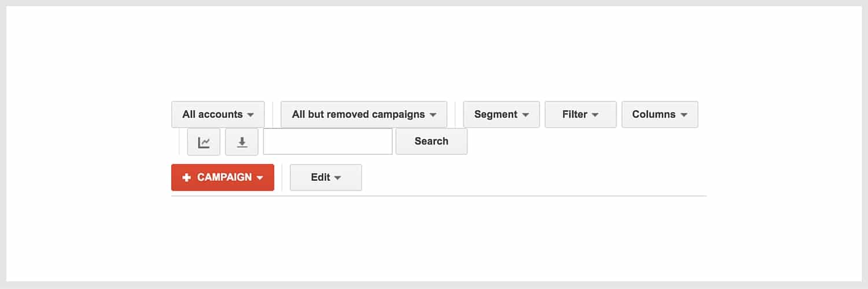The height and width of the screenshot is (289, 868).
Task: Click the Search button
Action: 432,142
